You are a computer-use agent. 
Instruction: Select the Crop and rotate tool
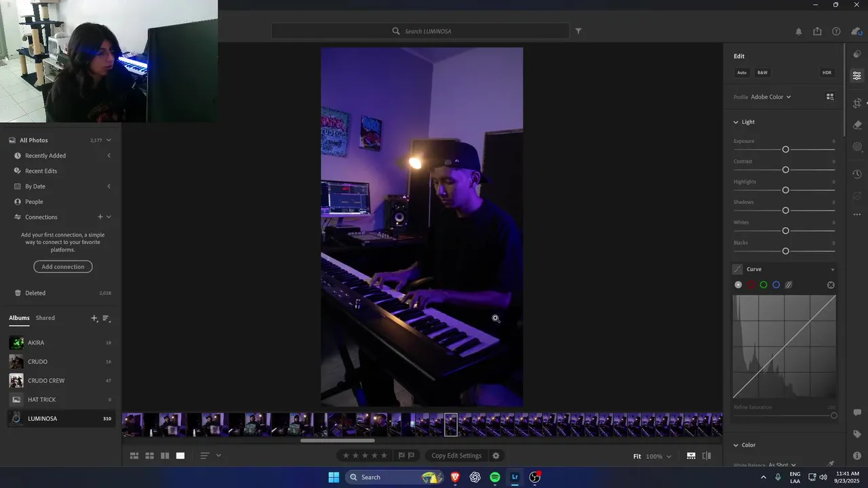[857, 103]
